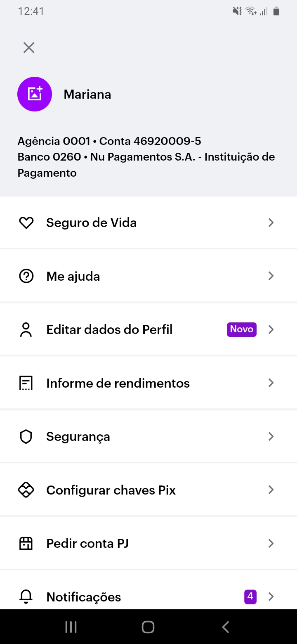Tap the person icon for profile editing
This screenshot has width=297, height=644.
click(26, 330)
